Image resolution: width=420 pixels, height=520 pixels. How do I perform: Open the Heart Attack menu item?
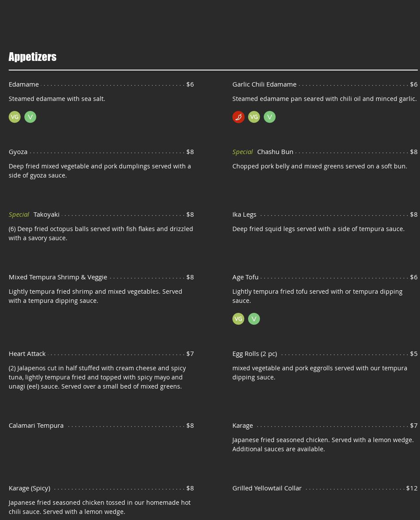(x=27, y=354)
